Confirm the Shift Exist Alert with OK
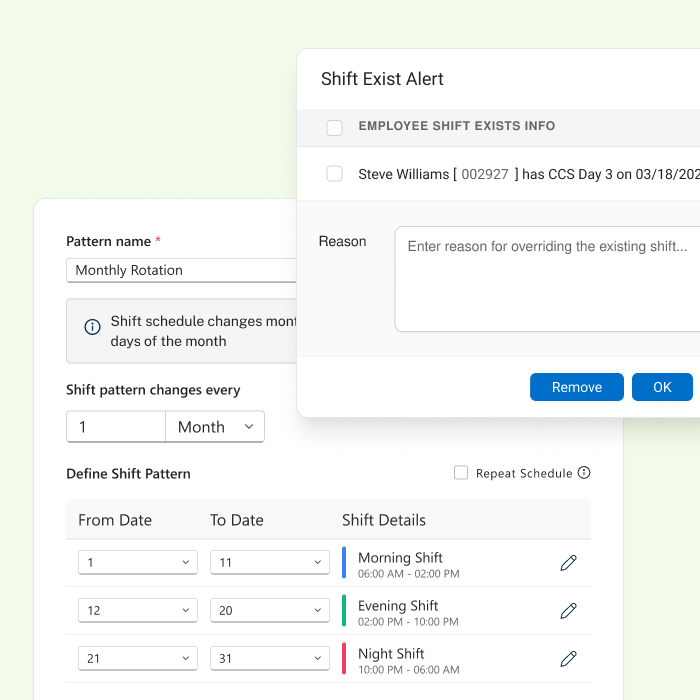 (662, 387)
